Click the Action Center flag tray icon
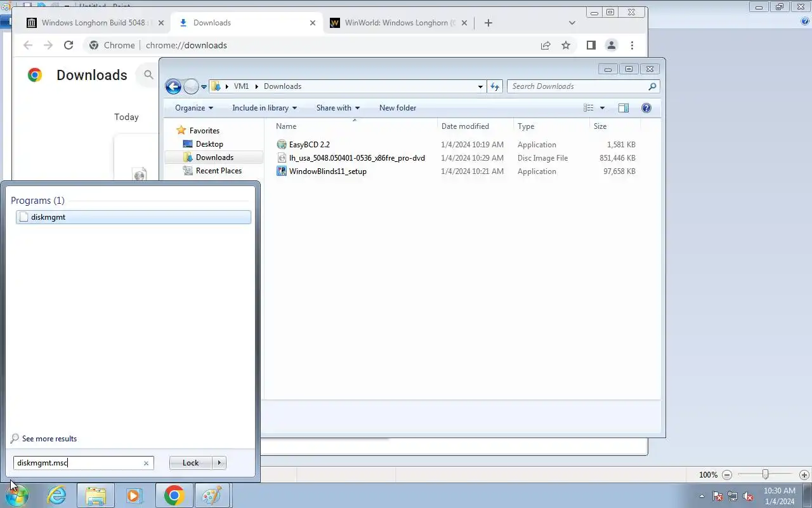The width and height of the screenshot is (812, 508). [717, 496]
